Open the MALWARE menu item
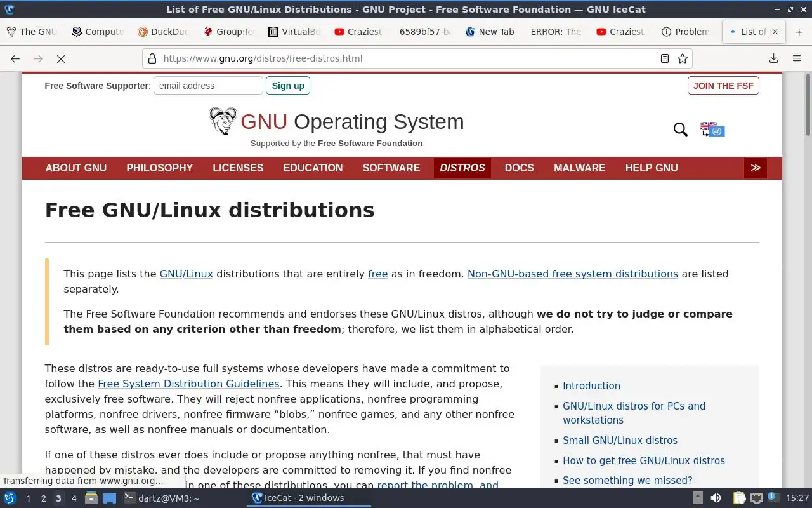This screenshot has height=508, width=812. click(x=580, y=168)
